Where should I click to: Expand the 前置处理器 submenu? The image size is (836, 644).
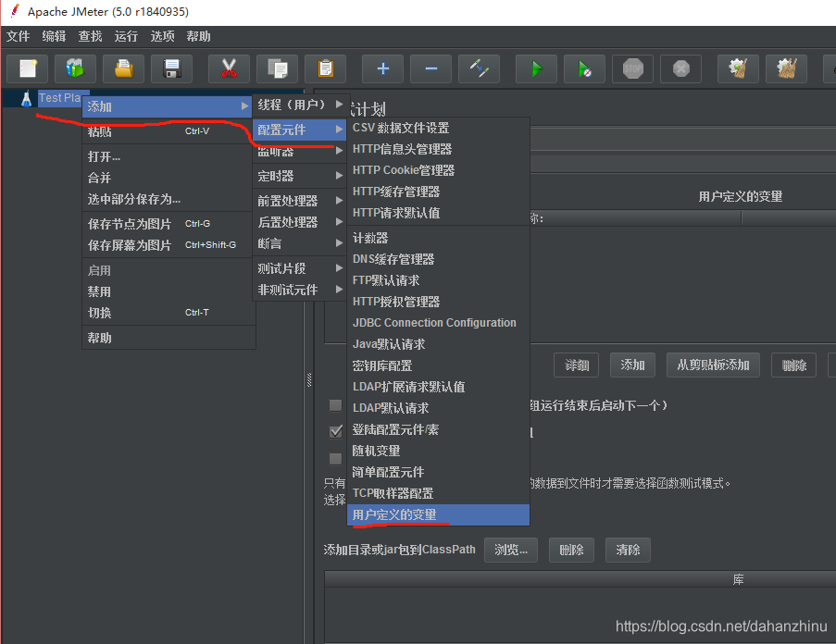click(x=300, y=201)
